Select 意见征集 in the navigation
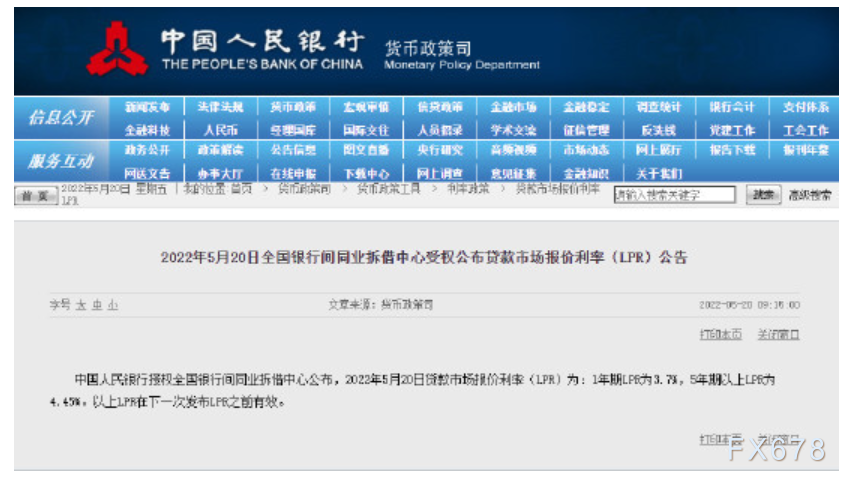Viewport: 856px width, 485px height. click(513, 174)
